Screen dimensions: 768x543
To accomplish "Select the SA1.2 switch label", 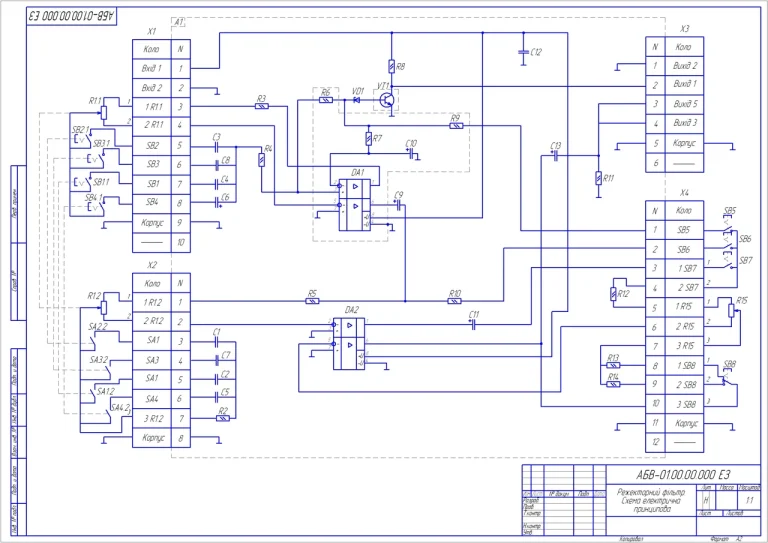I will (x=106, y=391).
